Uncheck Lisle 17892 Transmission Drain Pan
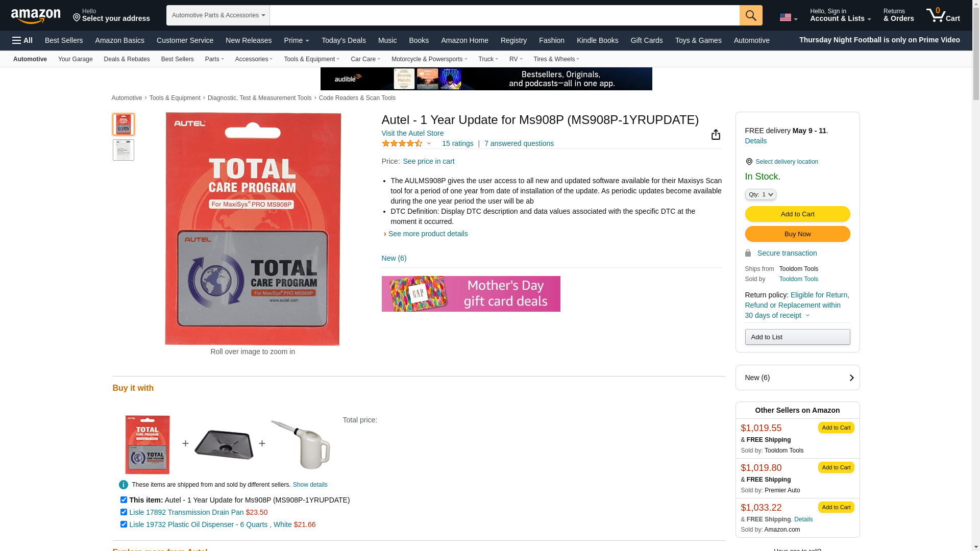The image size is (980, 551). (x=124, y=512)
